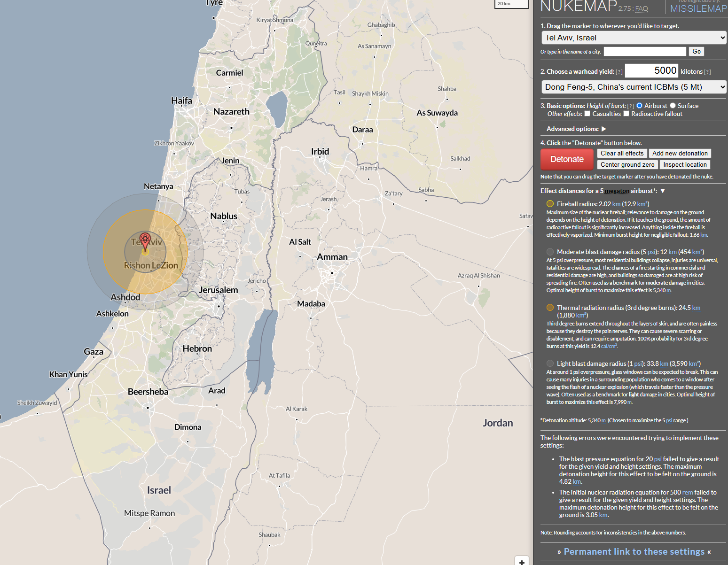
Task: Click the help [?] link beside Height of burst
Action: [x=631, y=106]
